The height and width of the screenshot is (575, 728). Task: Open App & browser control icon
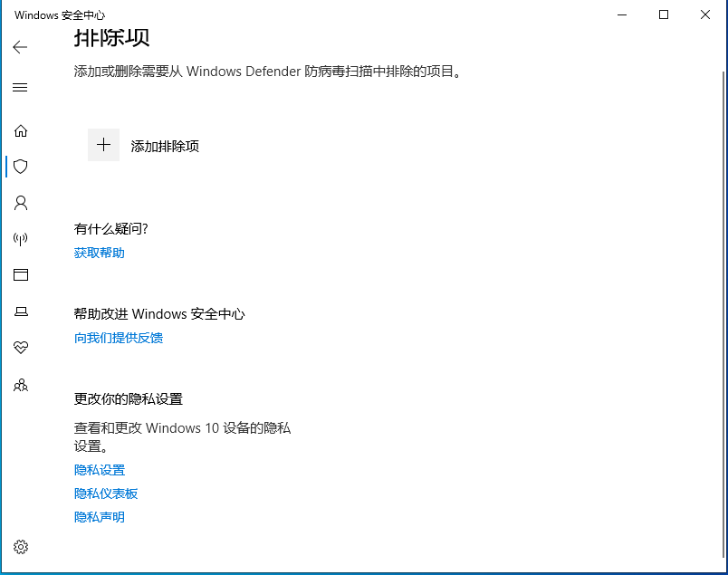pyautogui.click(x=21, y=275)
